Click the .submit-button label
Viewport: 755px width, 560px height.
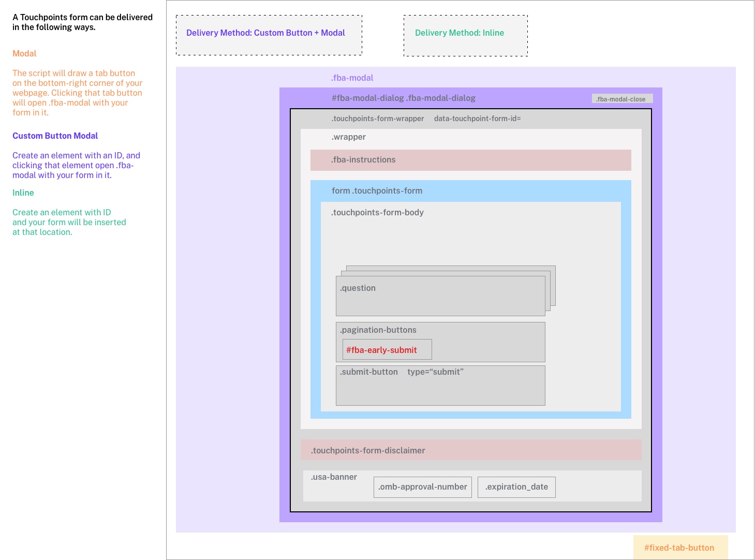369,372
